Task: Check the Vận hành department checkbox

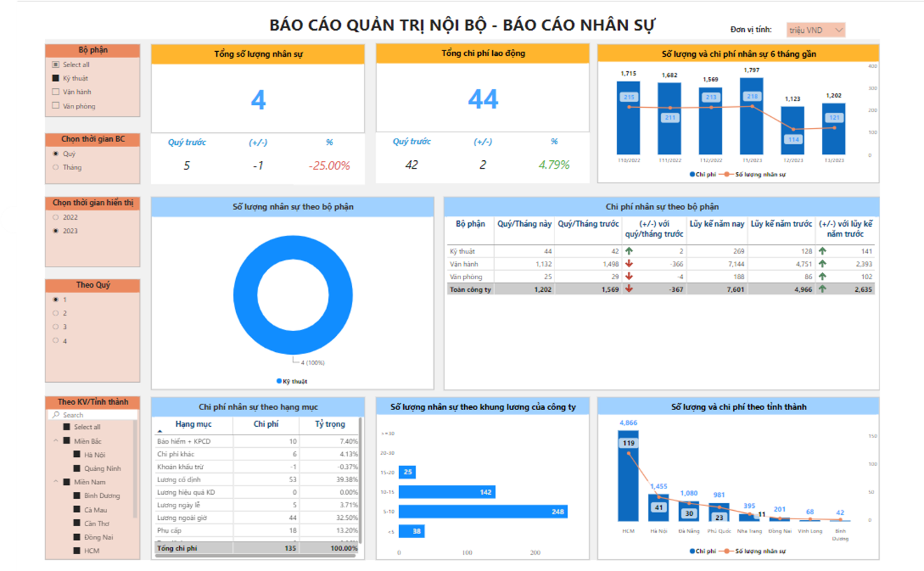Action: pos(56,92)
